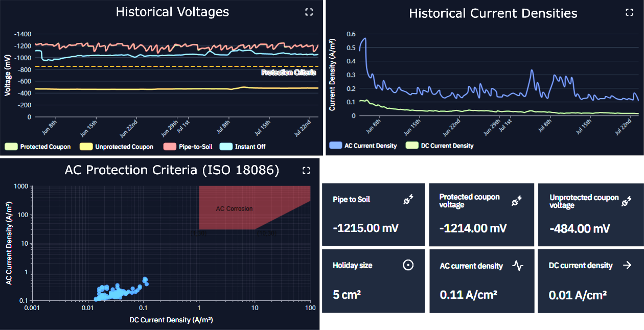
Task: Expand the Historical Voltages panel to fullscreen
Action: (309, 11)
